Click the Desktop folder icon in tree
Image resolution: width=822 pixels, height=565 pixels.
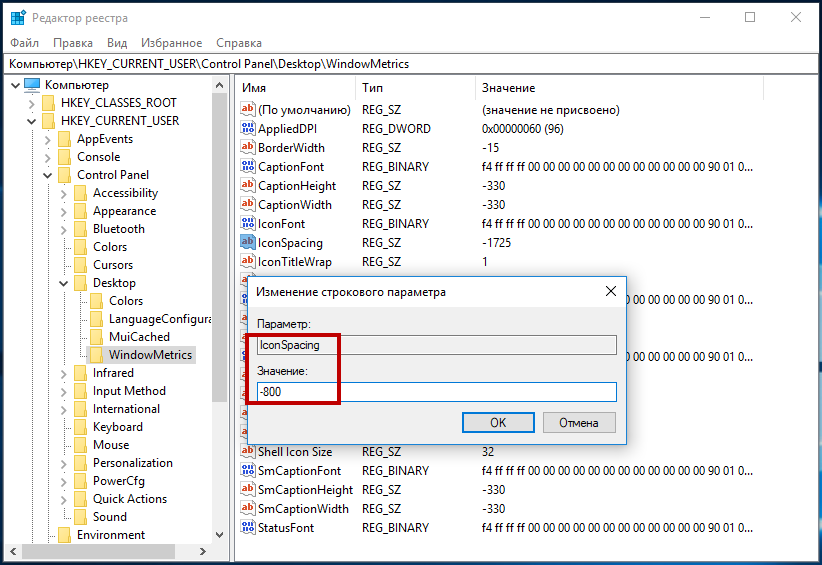(x=80, y=283)
